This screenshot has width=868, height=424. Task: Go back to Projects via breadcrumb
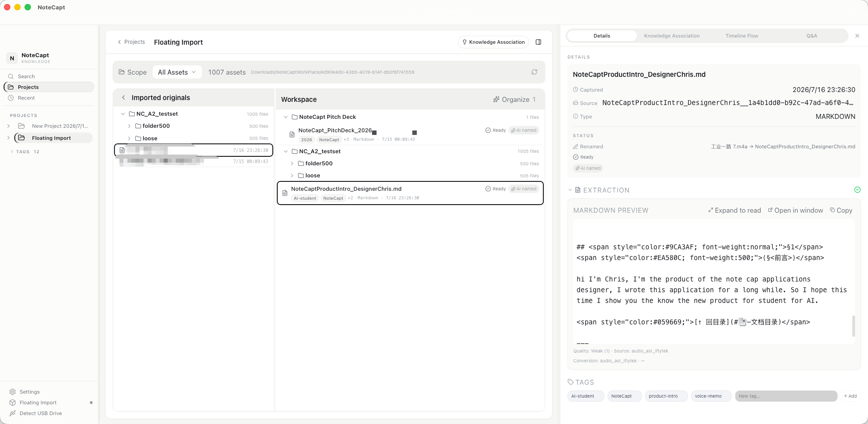pyautogui.click(x=131, y=42)
